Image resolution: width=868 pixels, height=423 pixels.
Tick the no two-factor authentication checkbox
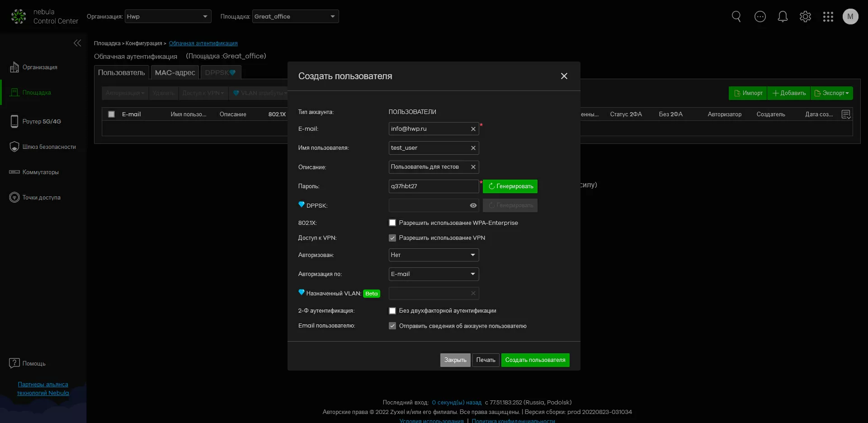392,311
